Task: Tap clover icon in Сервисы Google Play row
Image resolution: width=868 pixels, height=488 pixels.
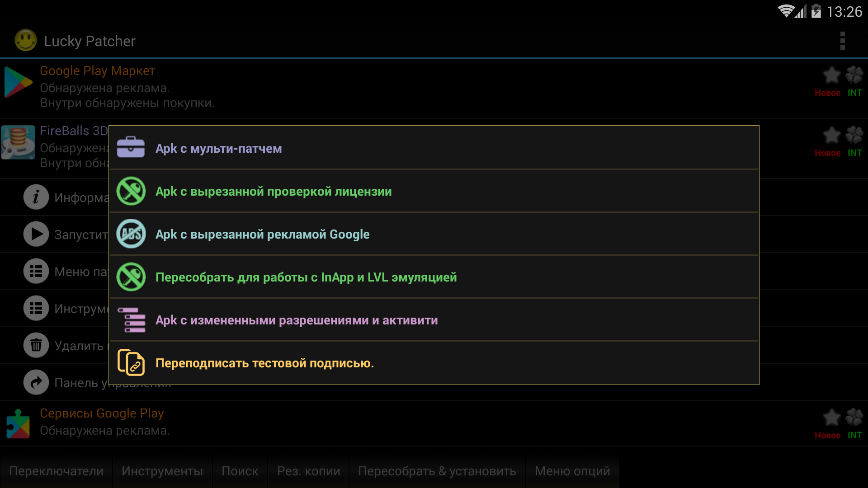Action: (854, 418)
